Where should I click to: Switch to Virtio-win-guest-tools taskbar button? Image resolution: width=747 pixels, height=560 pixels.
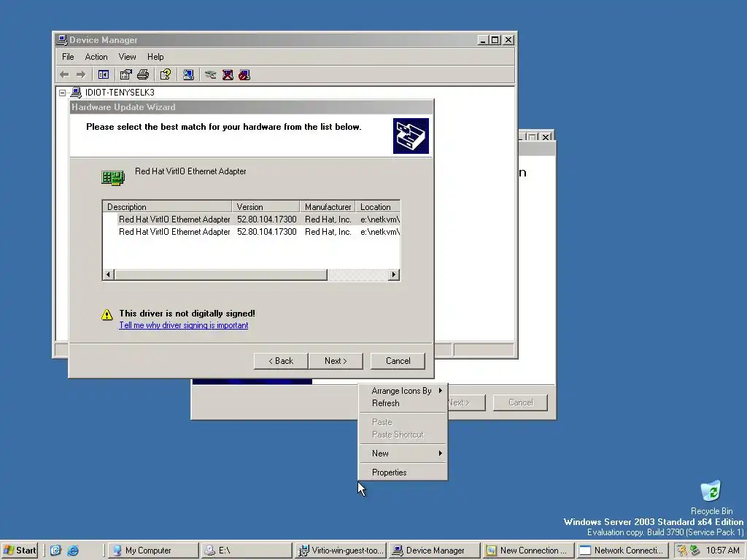341,551
